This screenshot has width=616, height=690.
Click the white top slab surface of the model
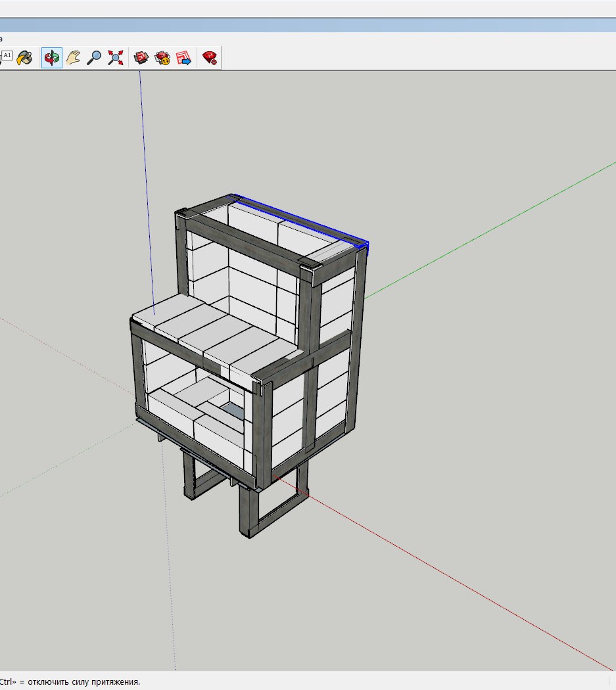(216, 334)
